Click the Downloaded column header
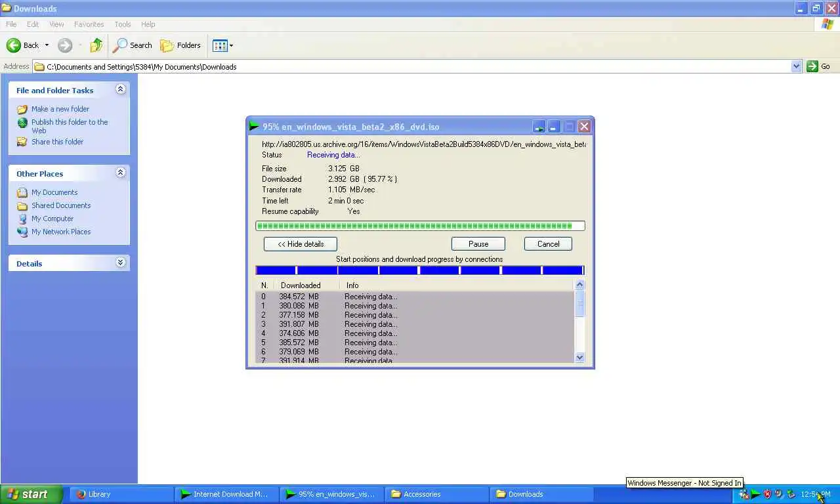This screenshot has width=840, height=504. point(306,285)
